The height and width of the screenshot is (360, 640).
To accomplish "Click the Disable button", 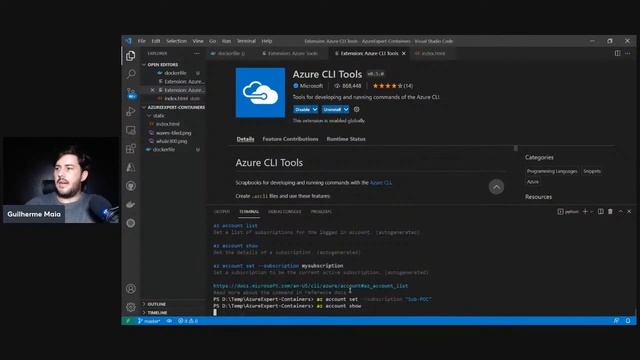I will coord(302,109).
